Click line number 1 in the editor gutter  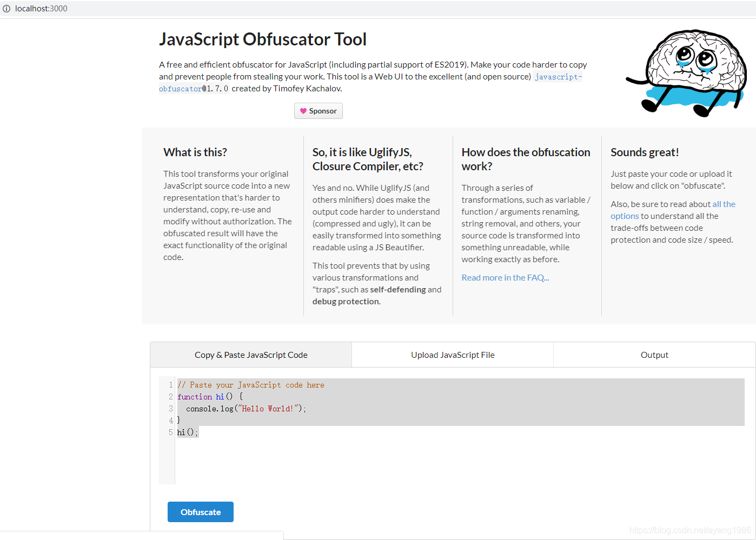(170, 384)
